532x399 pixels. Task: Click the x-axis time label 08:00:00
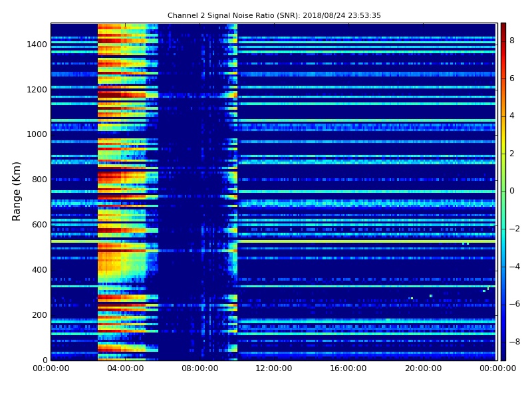tap(200, 368)
